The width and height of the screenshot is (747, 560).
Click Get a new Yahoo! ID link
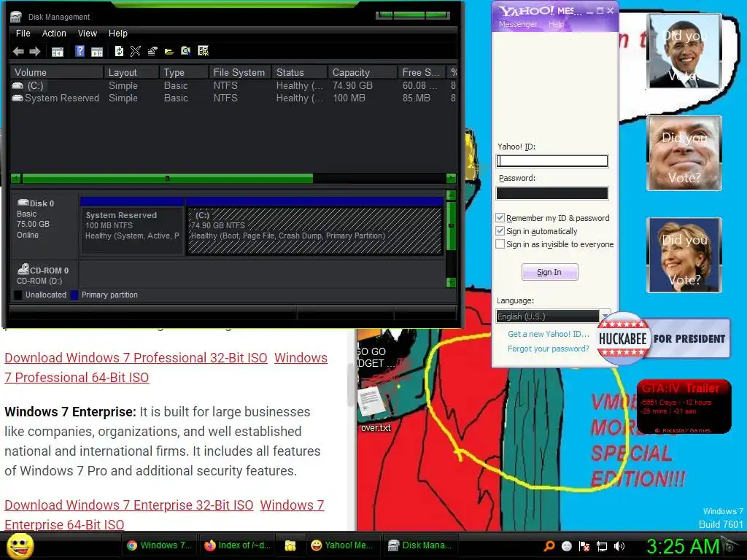click(549, 334)
